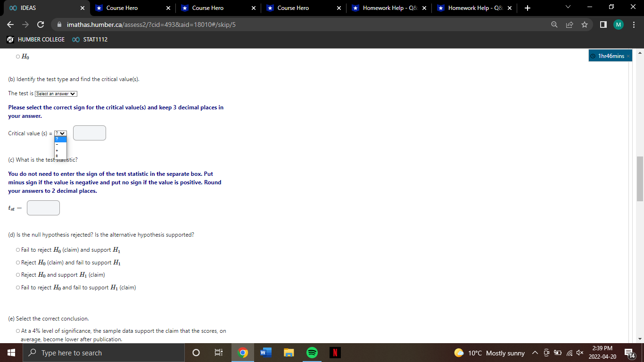Open Chrome side panel

point(603,25)
